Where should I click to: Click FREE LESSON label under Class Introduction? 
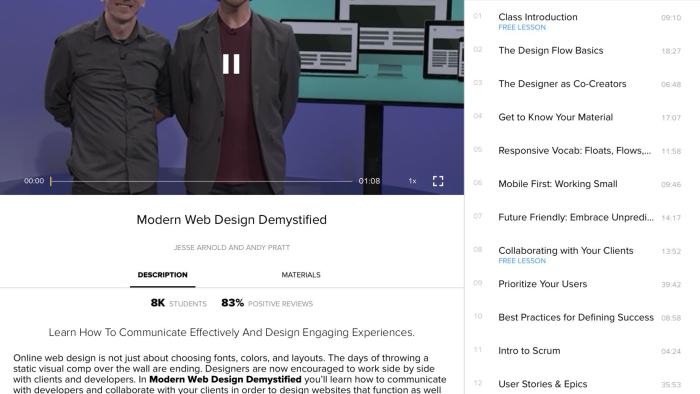522,27
